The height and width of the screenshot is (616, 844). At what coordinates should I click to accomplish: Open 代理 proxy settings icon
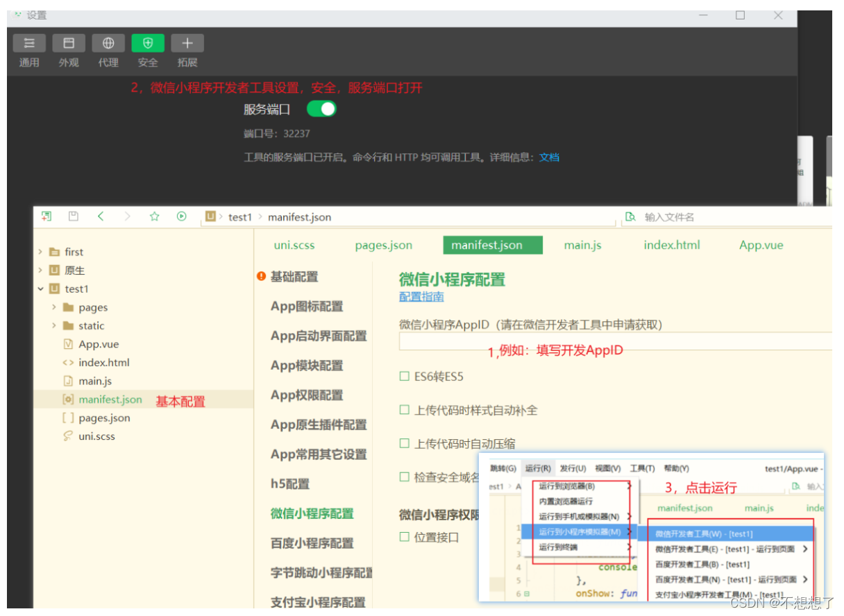pos(108,43)
